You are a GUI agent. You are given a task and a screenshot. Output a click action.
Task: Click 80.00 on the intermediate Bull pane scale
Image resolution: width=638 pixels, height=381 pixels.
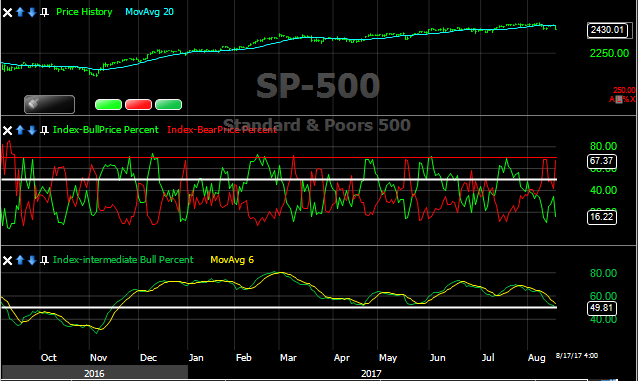point(603,274)
